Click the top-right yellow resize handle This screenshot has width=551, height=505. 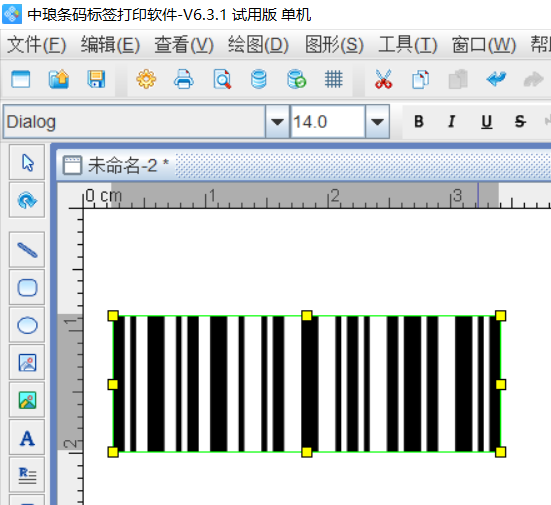500,316
